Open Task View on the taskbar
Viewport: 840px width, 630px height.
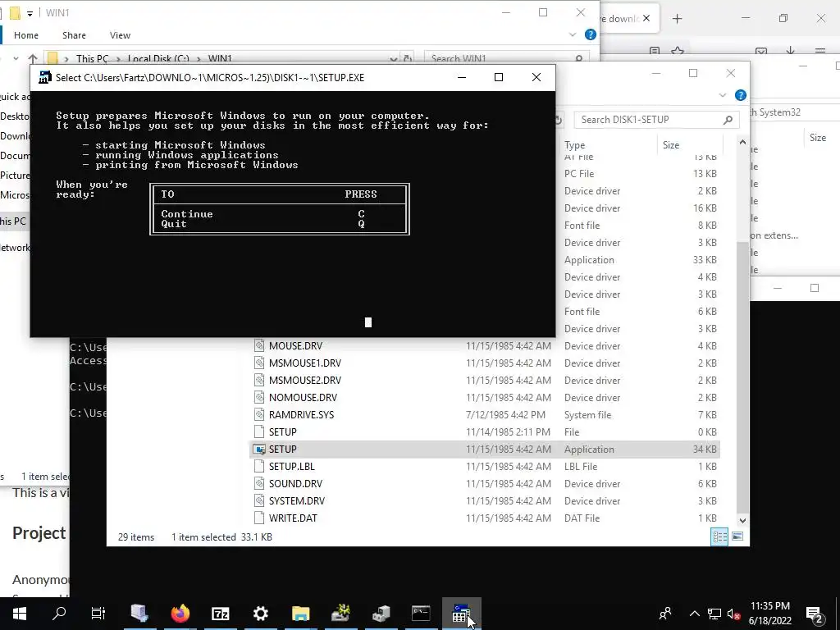pyautogui.click(x=98, y=614)
